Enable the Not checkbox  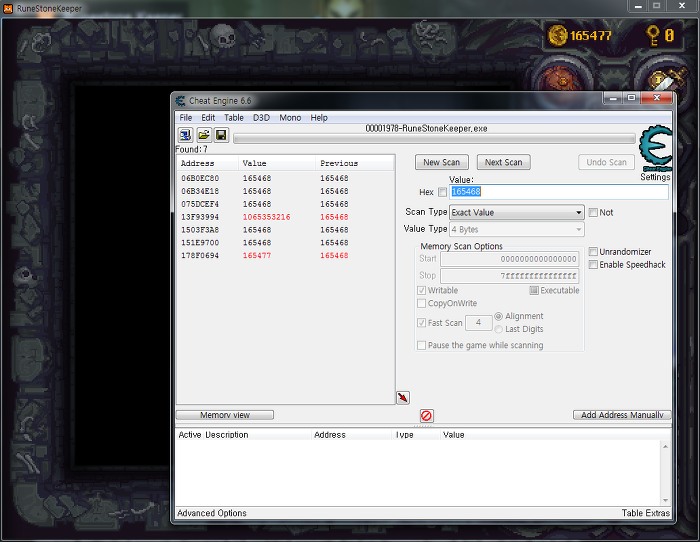[593, 213]
